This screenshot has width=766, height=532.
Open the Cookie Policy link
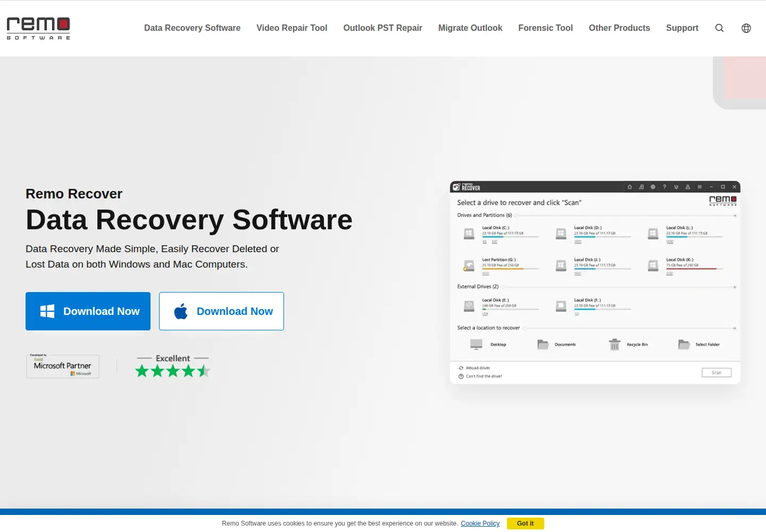click(x=480, y=523)
